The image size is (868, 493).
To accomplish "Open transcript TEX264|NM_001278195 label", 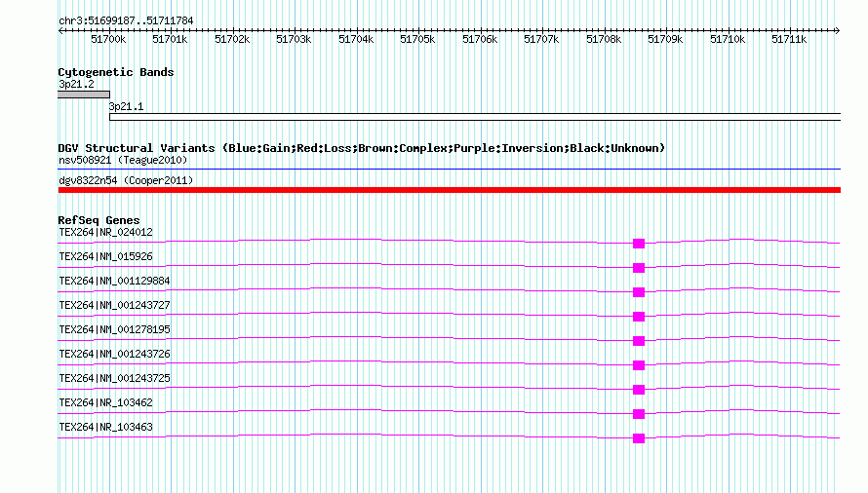I will pyautogui.click(x=114, y=329).
